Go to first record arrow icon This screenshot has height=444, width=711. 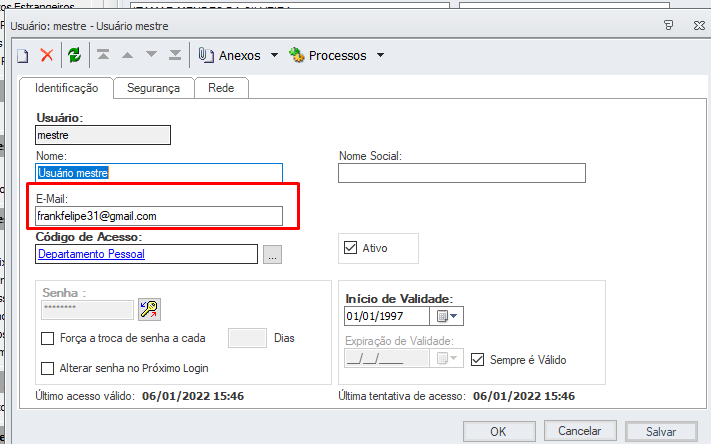(103, 55)
